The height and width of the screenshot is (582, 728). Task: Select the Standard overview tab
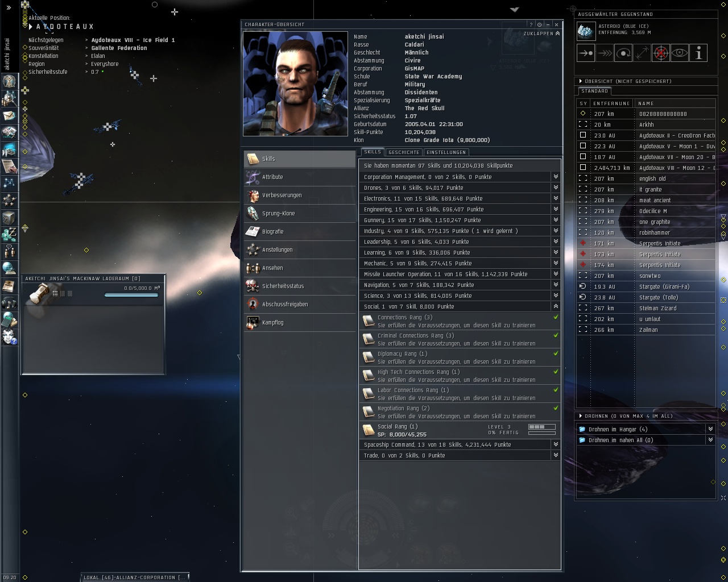595,91
